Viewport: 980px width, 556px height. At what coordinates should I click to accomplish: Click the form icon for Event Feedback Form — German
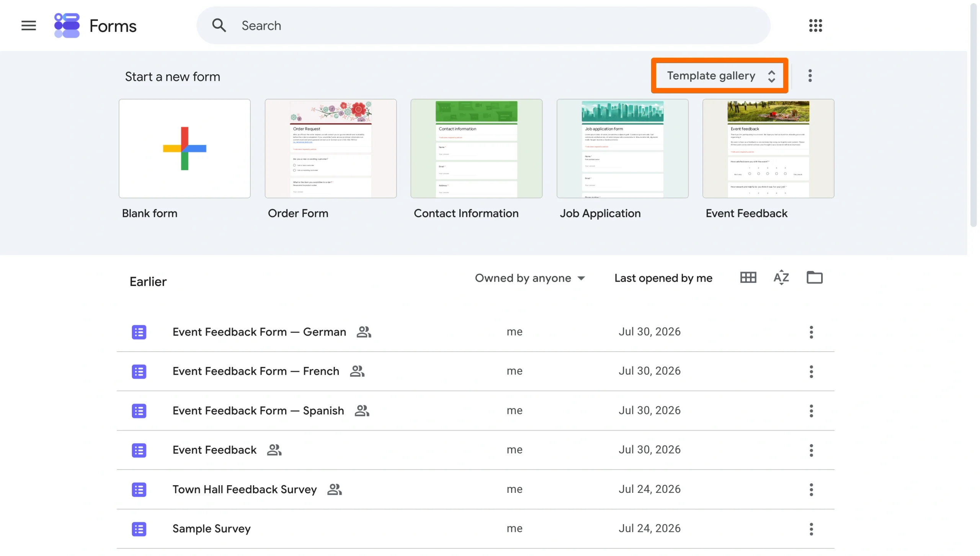point(139,332)
